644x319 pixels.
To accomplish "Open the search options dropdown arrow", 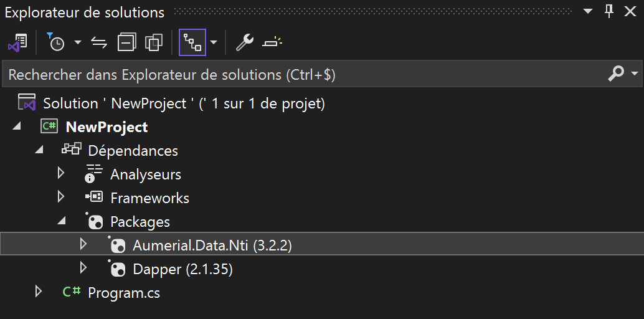I will (635, 74).
